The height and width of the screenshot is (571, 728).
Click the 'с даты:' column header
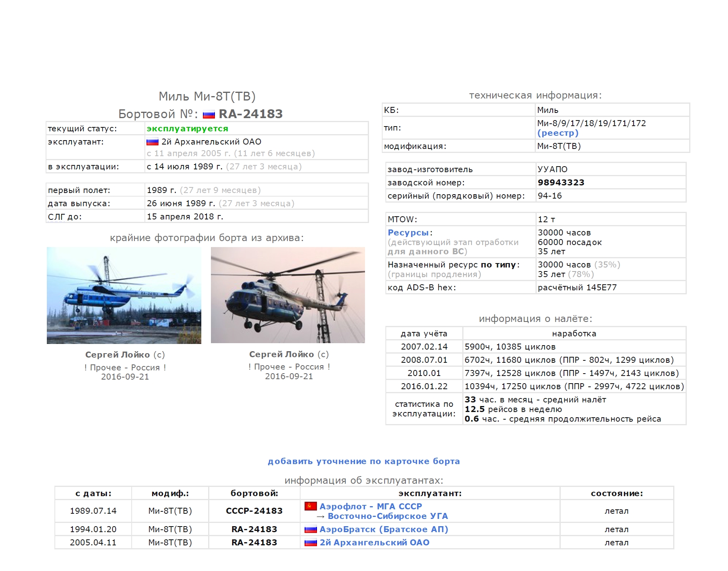coord(93,493)
